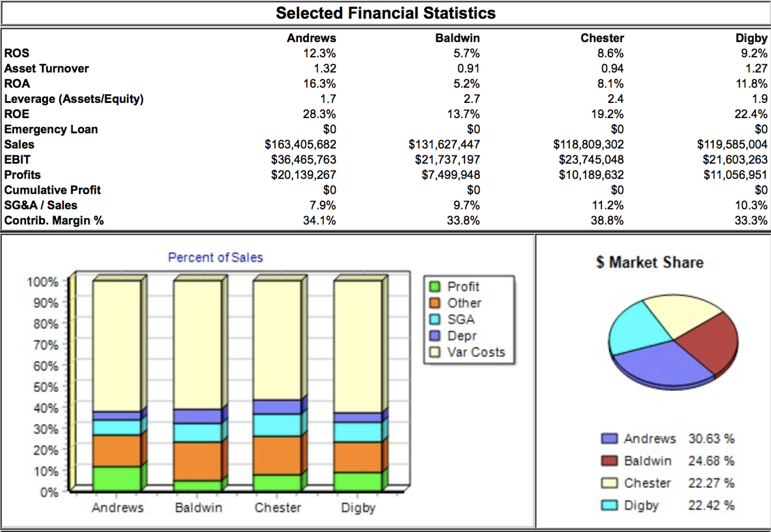Click the 50% axis label on bar chart
Viewport: 771px width, 532px height.
(x=46, y=387)
